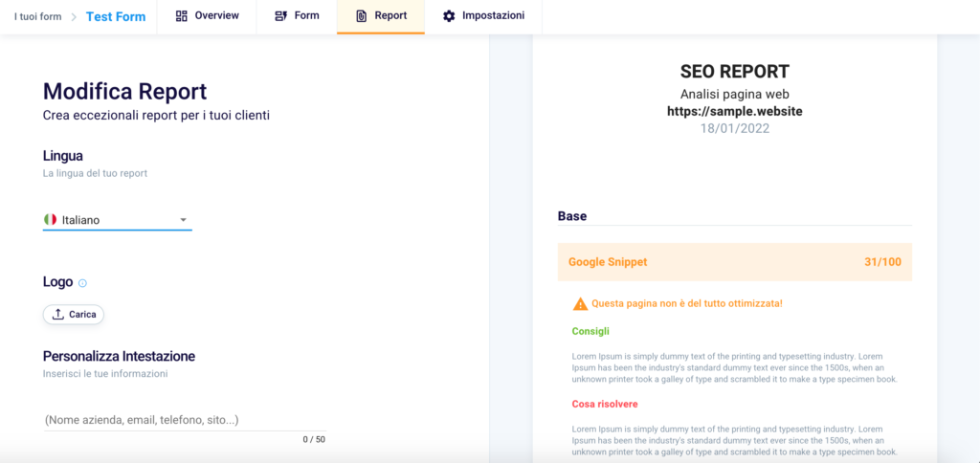Switch to the Overview tab

[207, 16]
